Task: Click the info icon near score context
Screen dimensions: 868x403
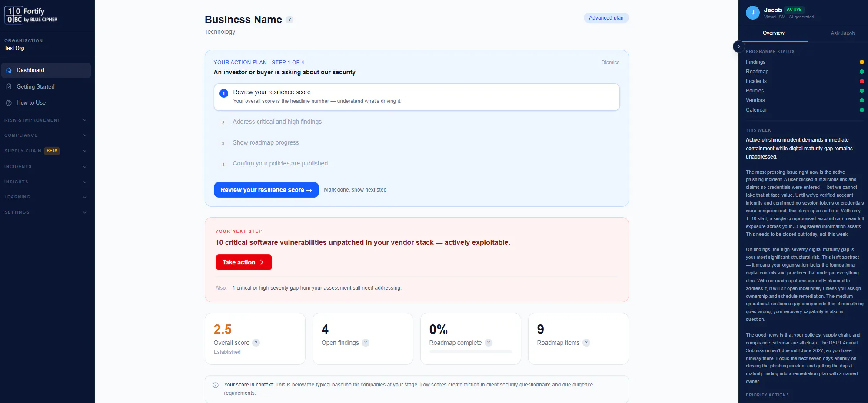Action: (x=216, y=385)
